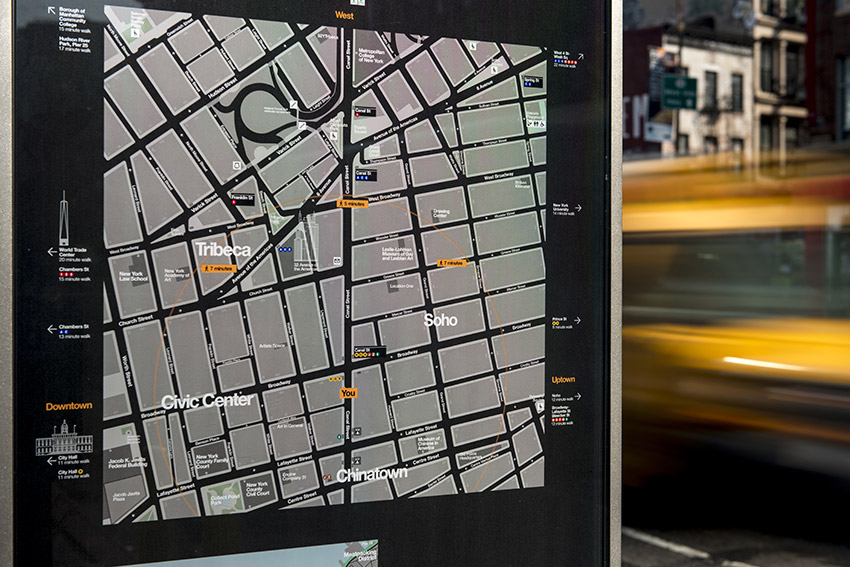850x567 pixels.
Task: Select the "Chinatown" neighborhood label
Action: tap(372, 475)
